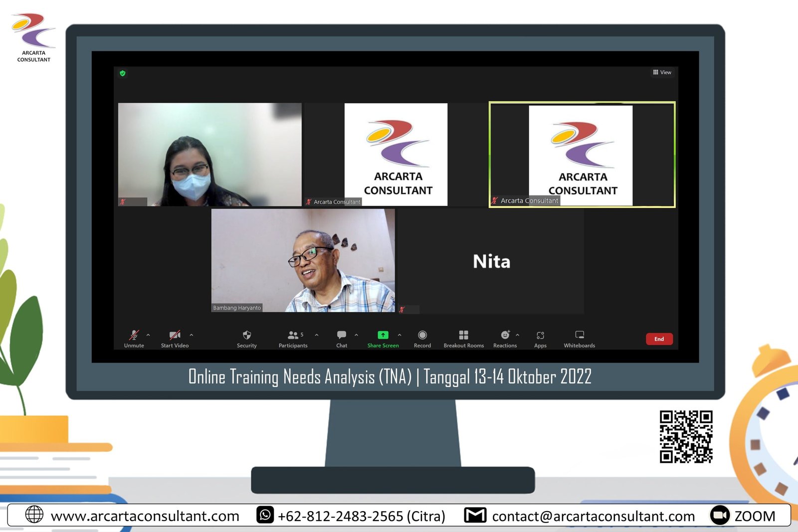Expand audio options arrow beside Unmute

[148, 335]
